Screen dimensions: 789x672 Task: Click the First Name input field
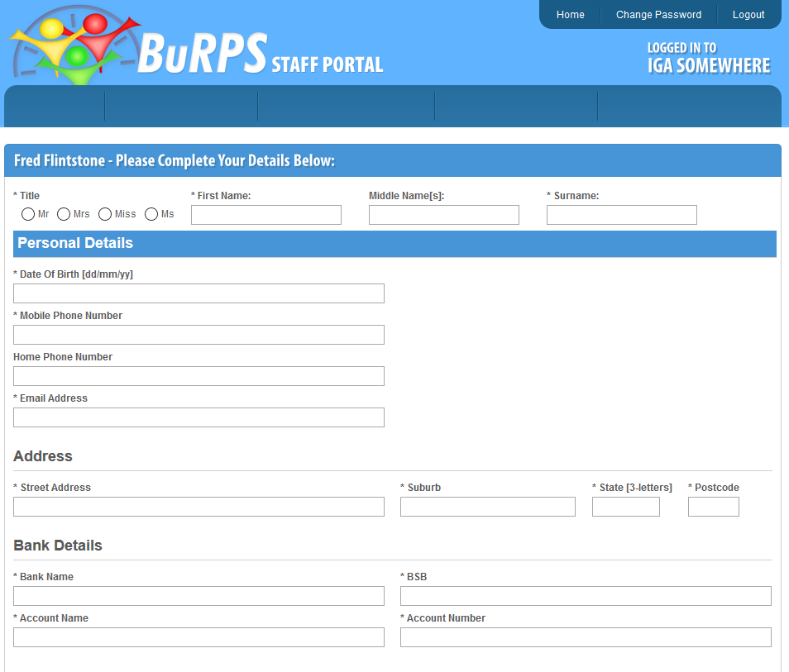pos(265,215)
